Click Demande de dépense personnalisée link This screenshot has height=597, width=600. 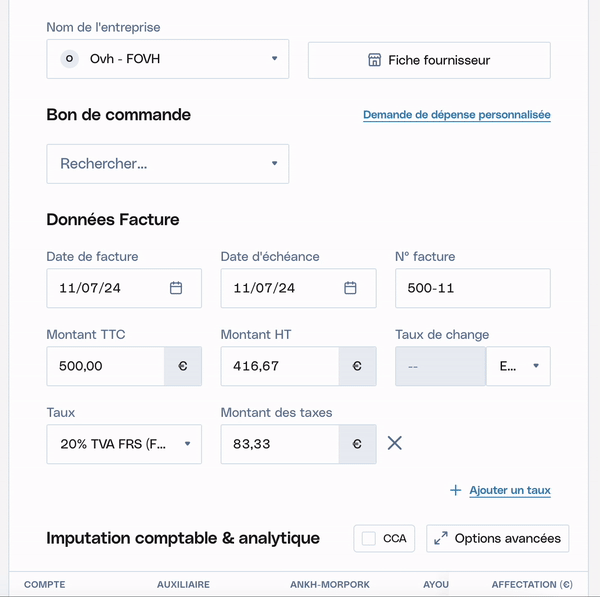click(x=456, y=115)
